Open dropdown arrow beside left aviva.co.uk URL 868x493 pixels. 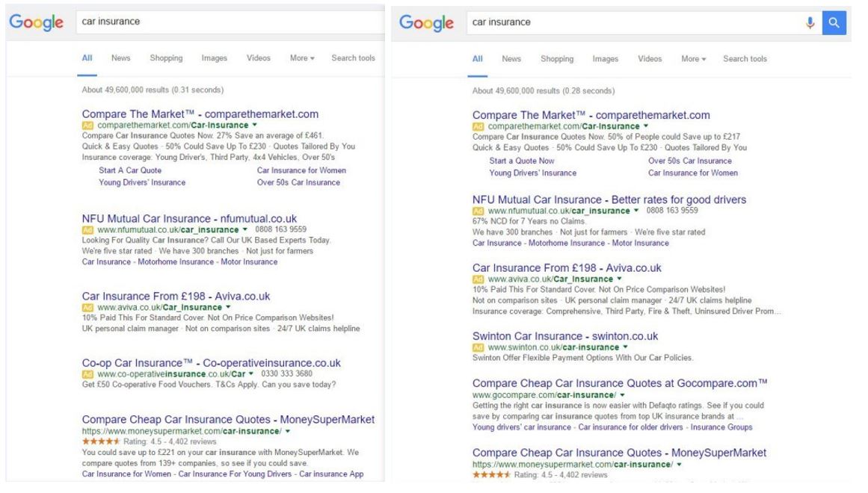point(228,307)
